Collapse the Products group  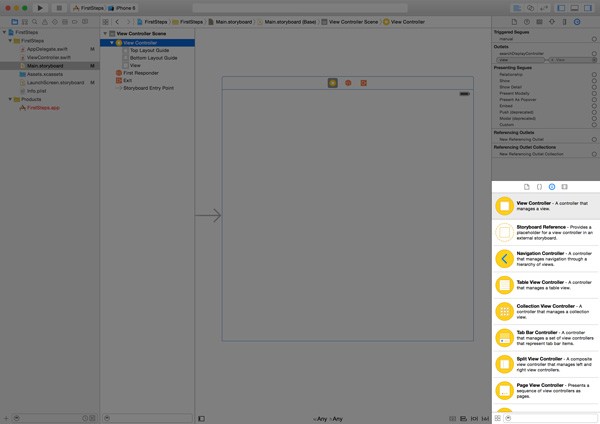pyautogui.click(x=10, y=99)
